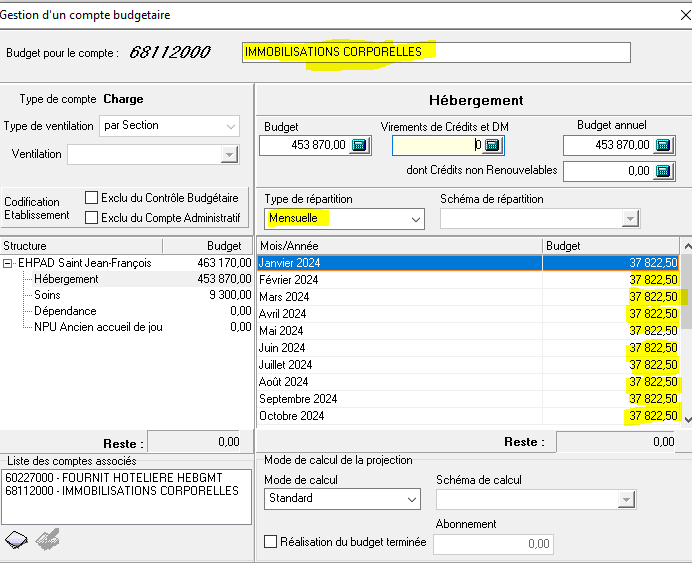The width and height of the screenshot is (692, 563).
Task: Open the Type de ventilation dropdown
Action: (x=231, y=126)
